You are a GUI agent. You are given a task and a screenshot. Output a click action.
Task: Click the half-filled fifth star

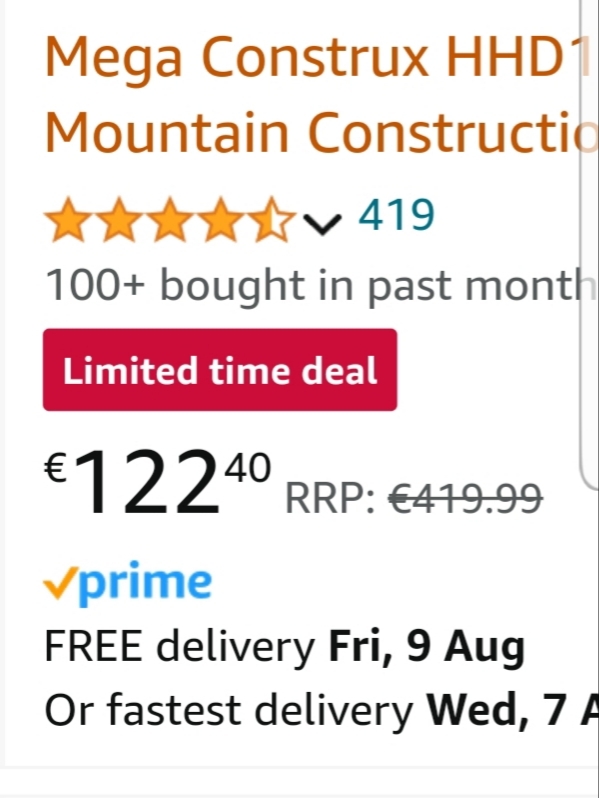273,219
